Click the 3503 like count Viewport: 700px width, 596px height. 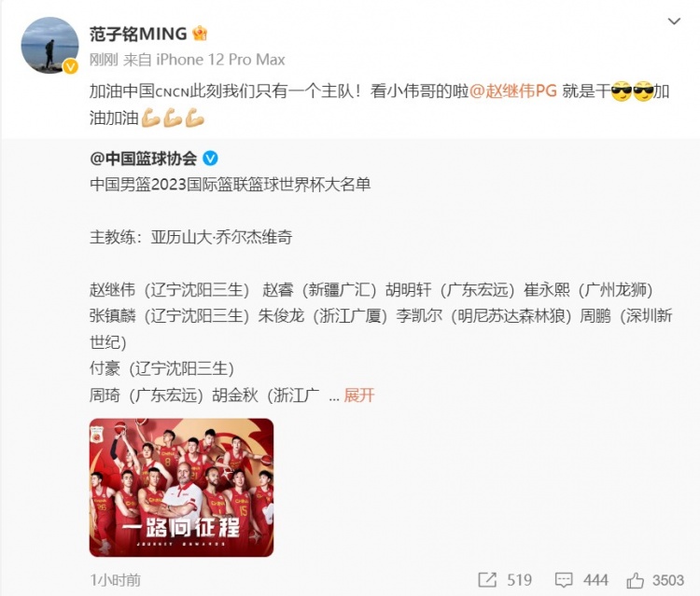point(668,580)
